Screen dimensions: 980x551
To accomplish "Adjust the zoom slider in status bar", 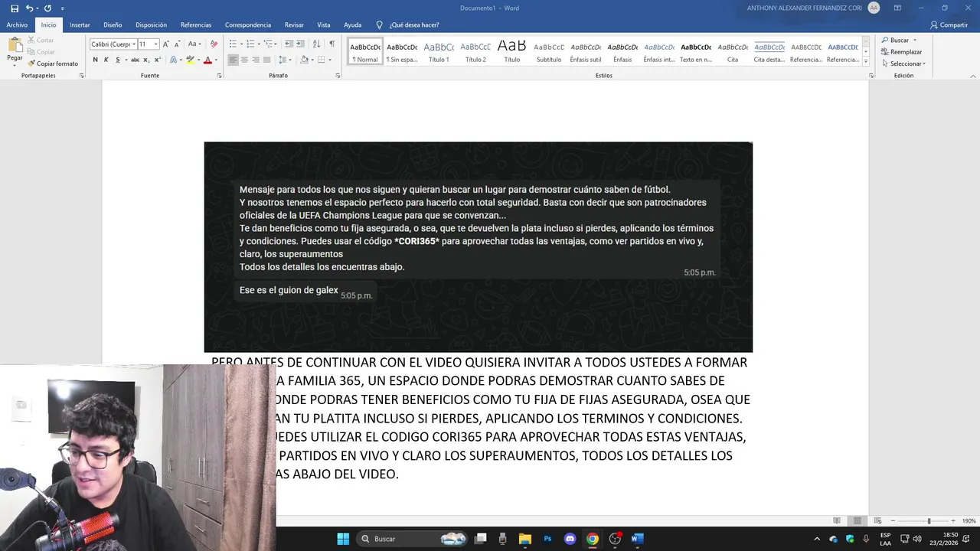I will (x=929, y=521).
